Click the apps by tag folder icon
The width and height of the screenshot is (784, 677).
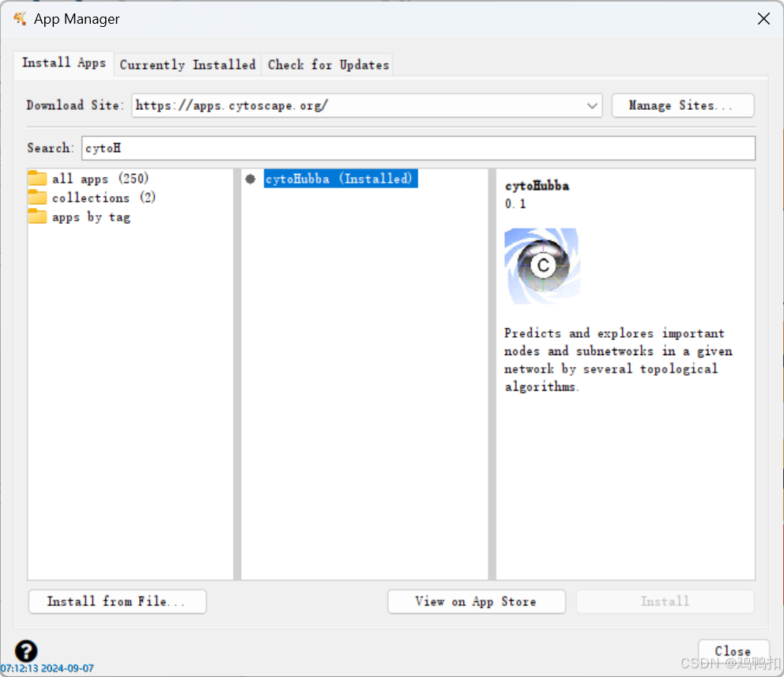37,217
